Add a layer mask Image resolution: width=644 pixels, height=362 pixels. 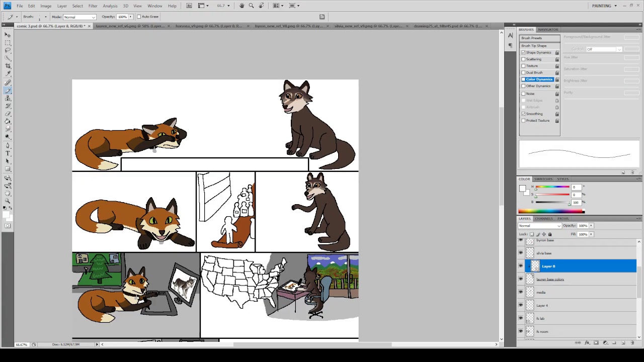(596, 343)
